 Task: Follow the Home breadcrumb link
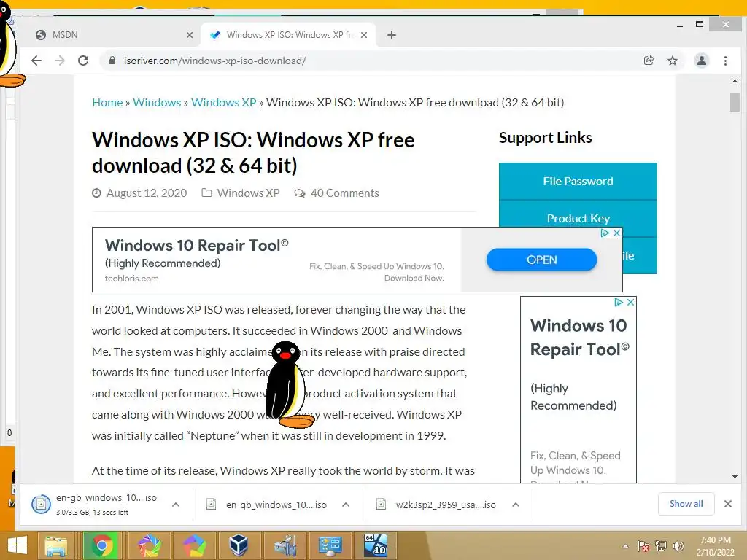point(107,102)
